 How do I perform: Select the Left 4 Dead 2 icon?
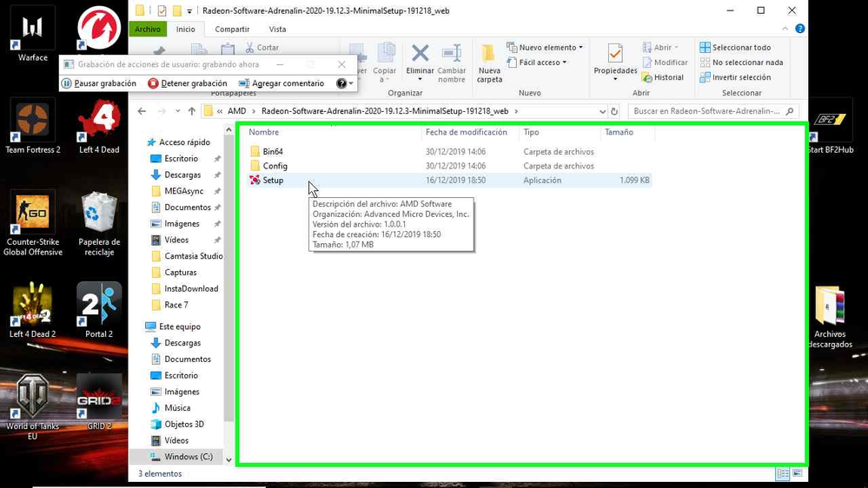(33, 310)
